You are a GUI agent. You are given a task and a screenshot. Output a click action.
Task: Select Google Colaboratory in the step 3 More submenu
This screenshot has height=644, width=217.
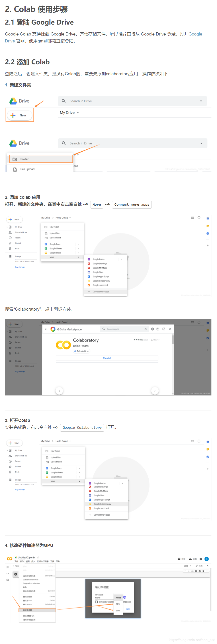click(x=106, y=504)
